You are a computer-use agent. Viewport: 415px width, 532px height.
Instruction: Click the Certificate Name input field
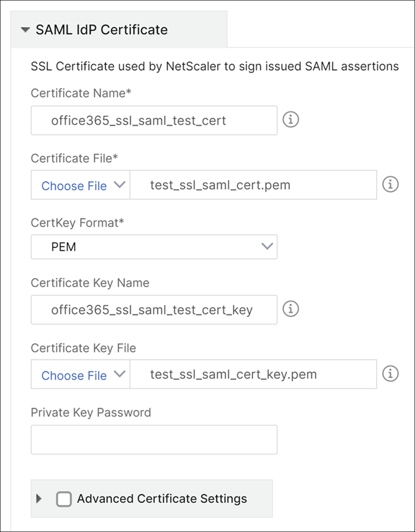pos(154,120)
